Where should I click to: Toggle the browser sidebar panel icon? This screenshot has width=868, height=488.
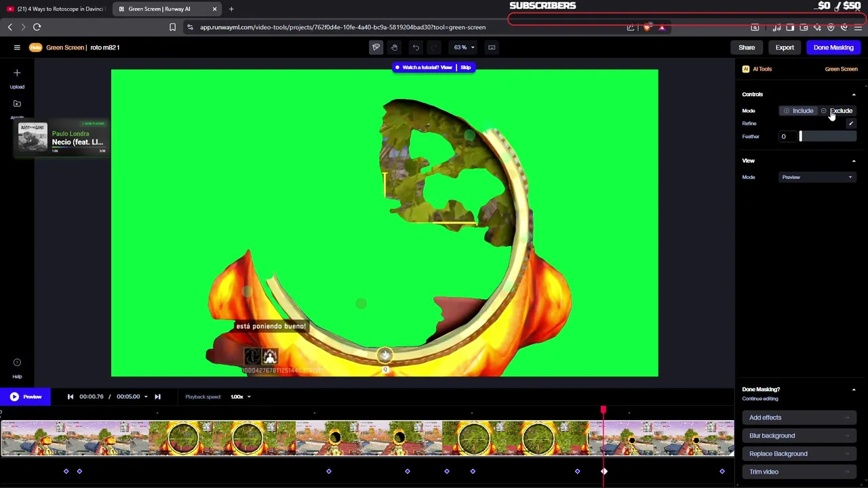click(790, 27)
